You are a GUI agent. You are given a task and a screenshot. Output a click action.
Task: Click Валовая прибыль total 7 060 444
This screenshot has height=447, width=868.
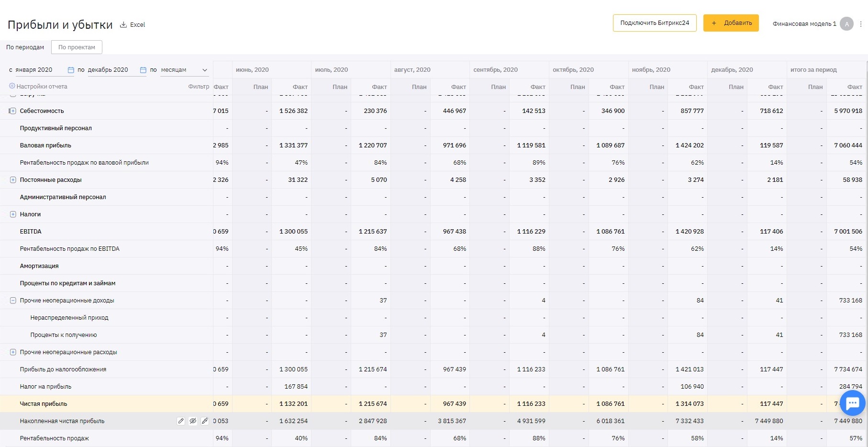tap(848, 145)
